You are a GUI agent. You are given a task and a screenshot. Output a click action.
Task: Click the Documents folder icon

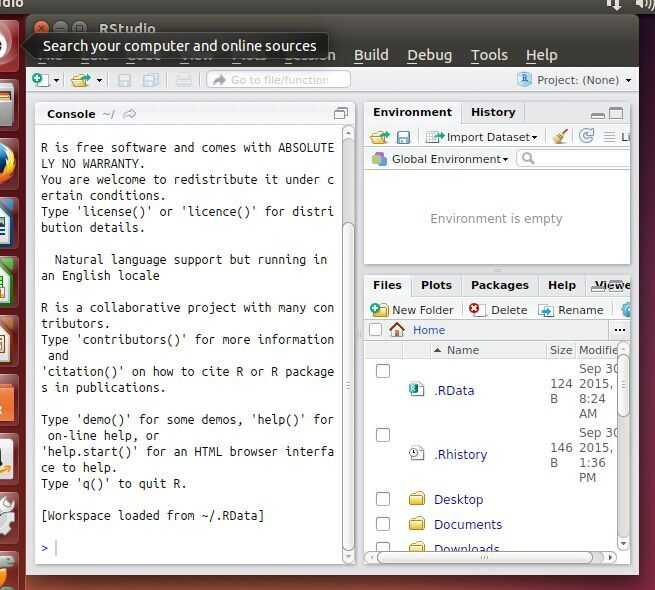click(x=416, y=524)
